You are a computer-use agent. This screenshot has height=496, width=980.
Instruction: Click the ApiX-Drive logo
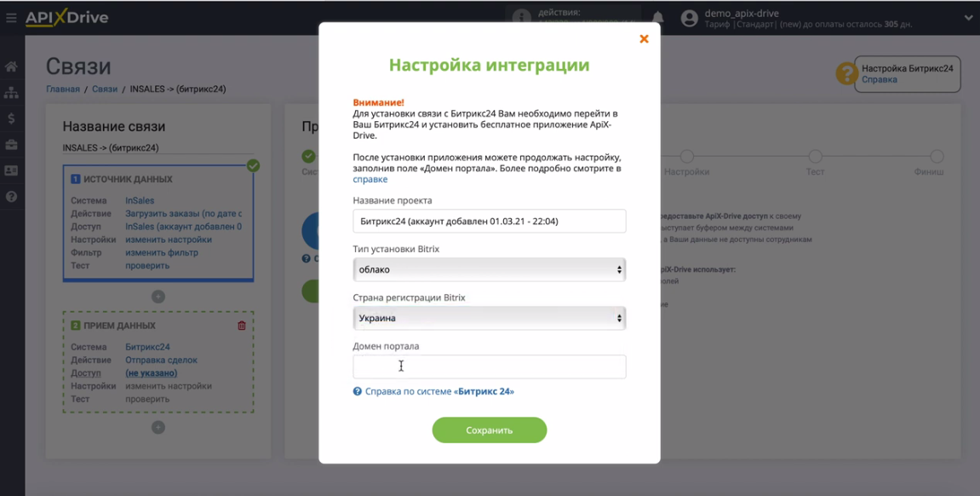click(x=67, y=18)
